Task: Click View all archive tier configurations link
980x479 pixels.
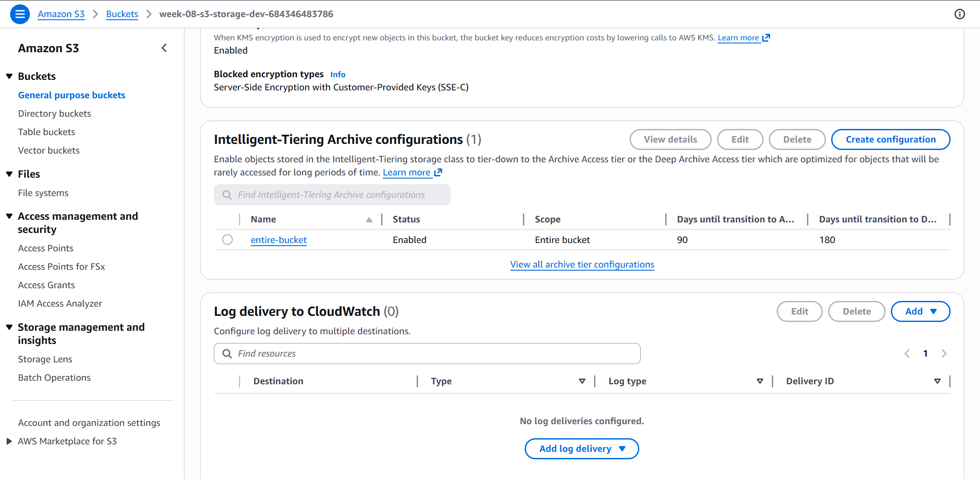Action: [582, 265]
